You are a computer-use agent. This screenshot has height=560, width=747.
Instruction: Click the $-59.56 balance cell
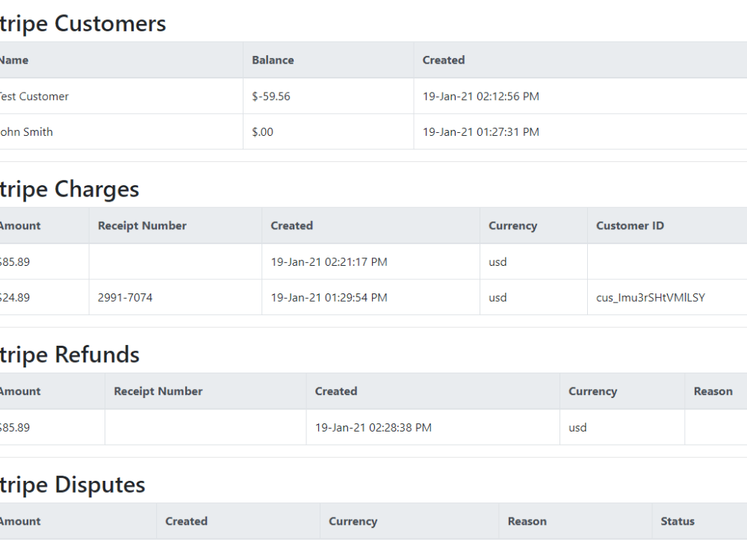pos(271,96)
